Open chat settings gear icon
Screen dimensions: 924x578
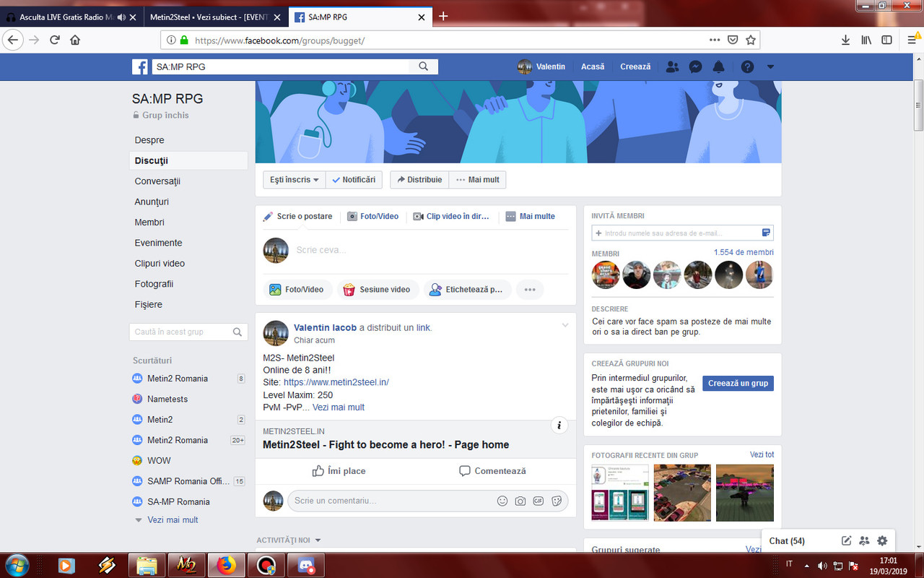(x=882, y=540)
